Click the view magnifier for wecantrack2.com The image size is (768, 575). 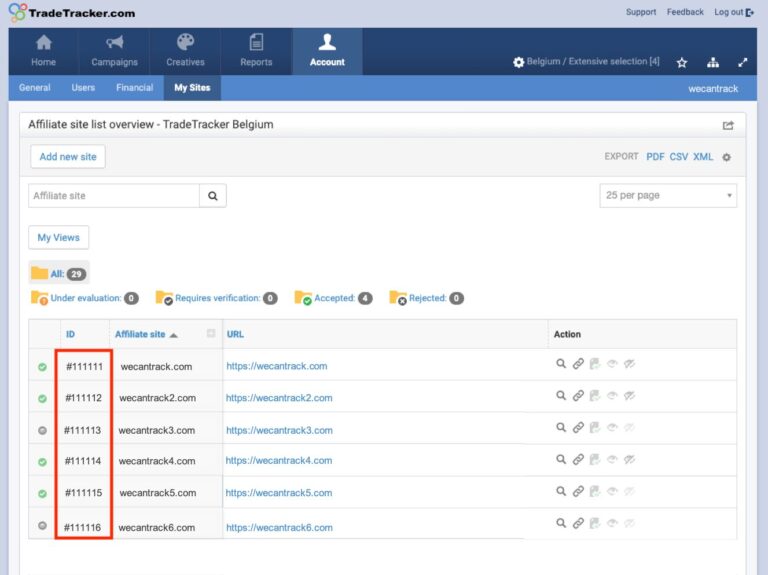click(x=561, y=395)
